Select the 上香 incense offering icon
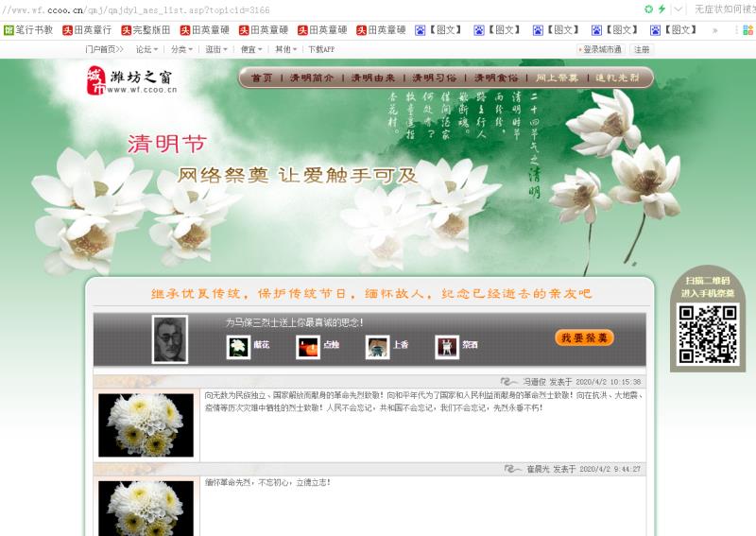The width and height of the screenshot is (756, 536). click(377, 347)
